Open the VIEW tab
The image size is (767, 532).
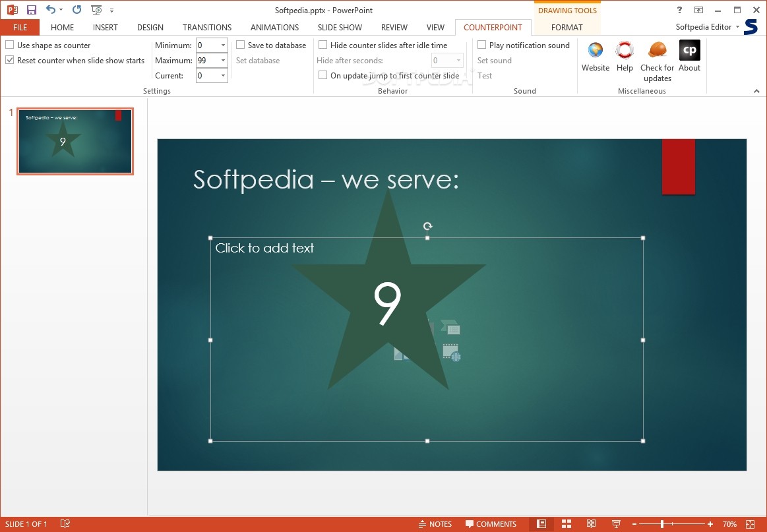point(435,28)
